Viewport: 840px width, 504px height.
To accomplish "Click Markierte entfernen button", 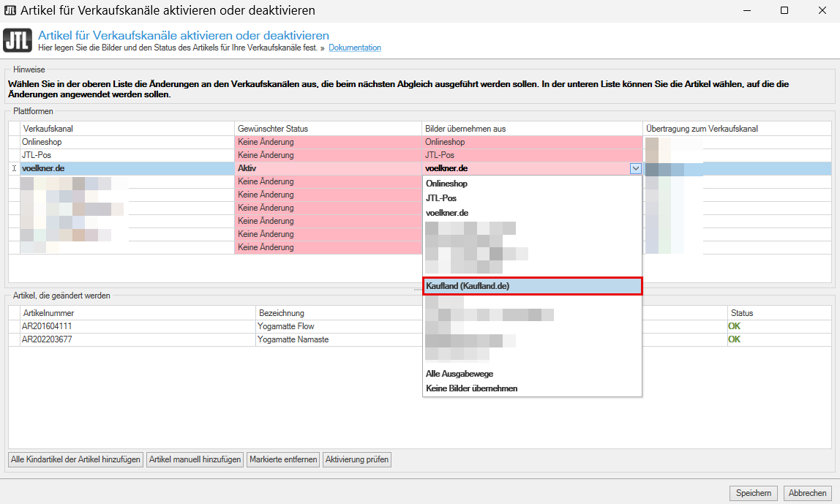I will pyautogui.click(x=283, y=459).
